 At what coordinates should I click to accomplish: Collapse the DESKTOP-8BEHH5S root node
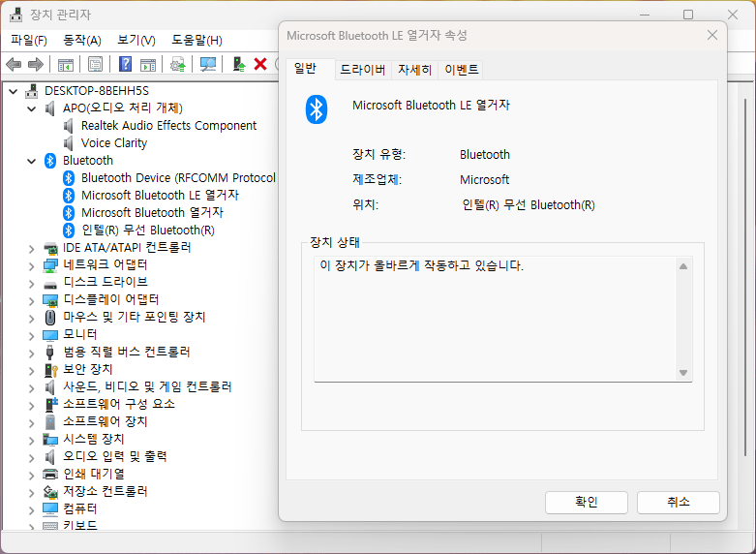[14, 91]
